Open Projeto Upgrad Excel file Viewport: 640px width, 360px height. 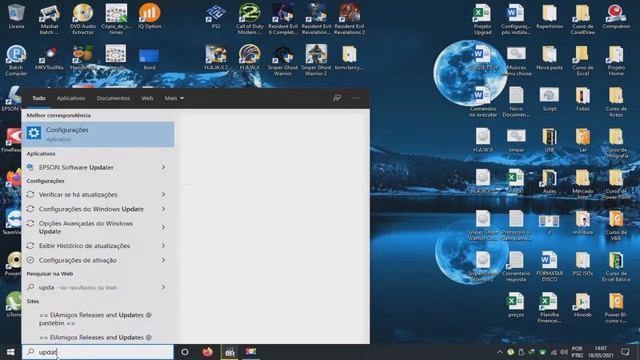click(x=483, y=19)
